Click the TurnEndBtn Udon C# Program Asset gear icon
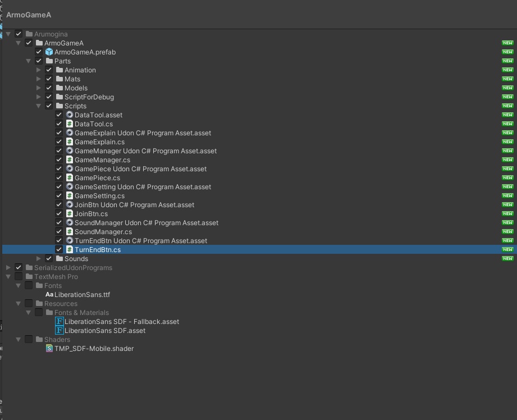Viewport: 517px width, 420px height. 69,240
